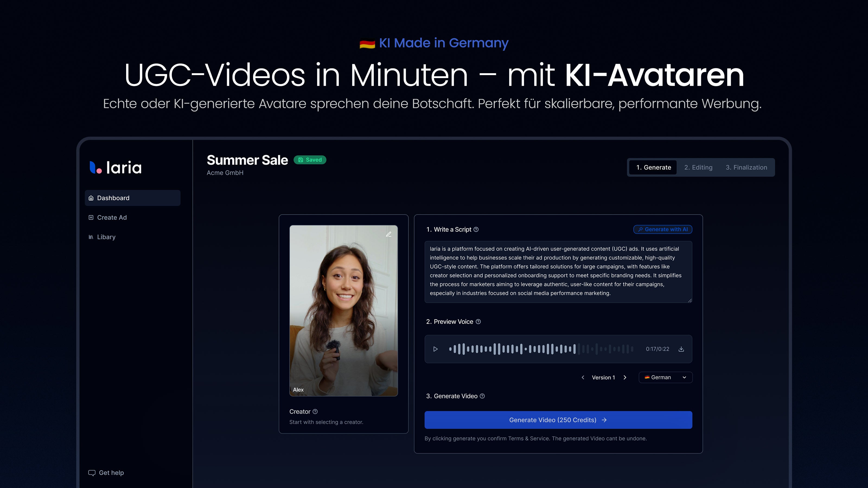
Task: Go to next voice version
Action: tap(625, 377)
